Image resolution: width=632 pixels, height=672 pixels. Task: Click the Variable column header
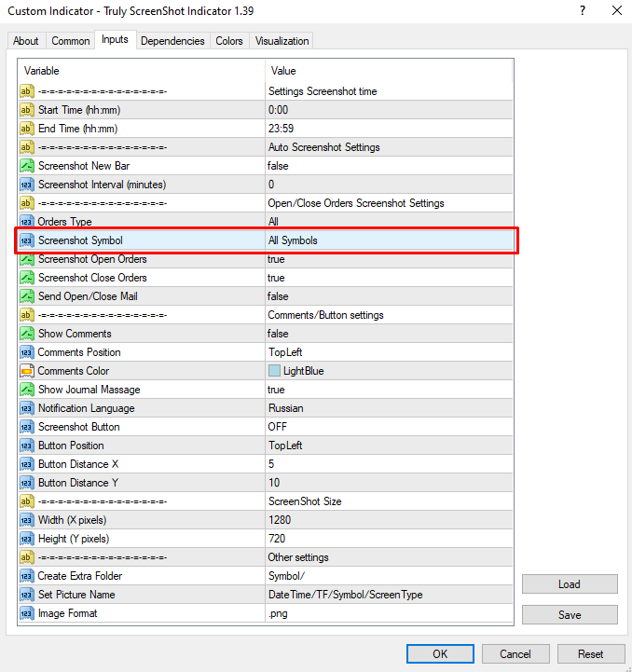(142, 71)
